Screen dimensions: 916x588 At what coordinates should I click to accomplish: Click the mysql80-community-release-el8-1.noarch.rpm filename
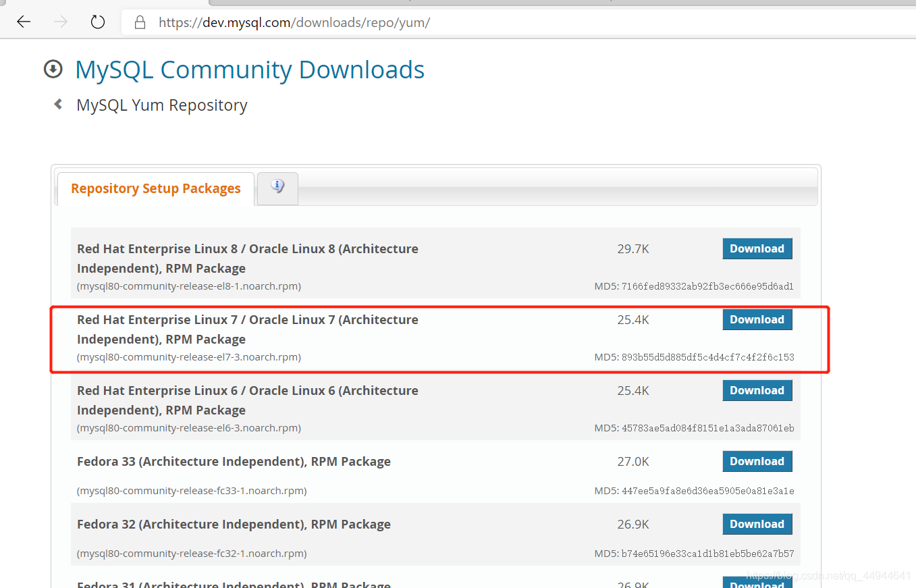click(x=189, y=286)
